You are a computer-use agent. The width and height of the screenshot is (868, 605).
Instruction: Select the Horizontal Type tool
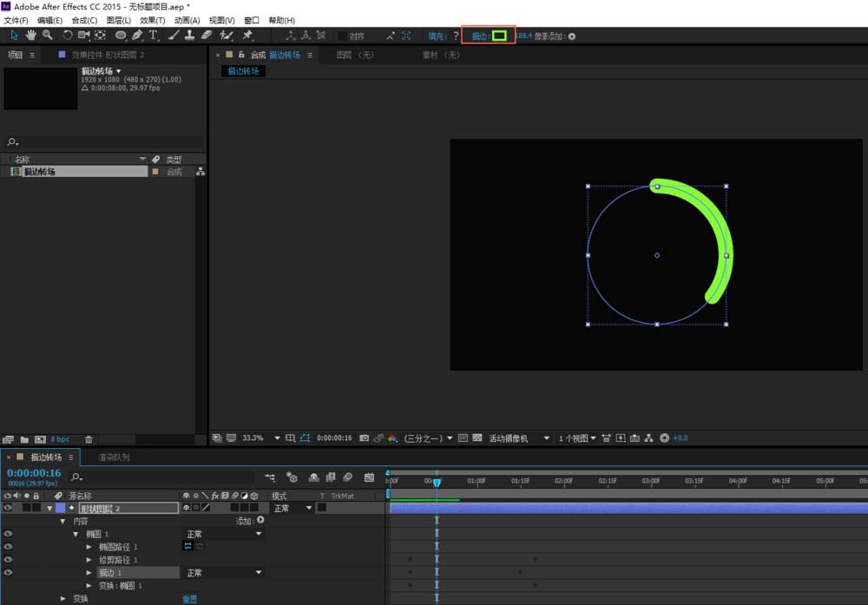tap(154, 36)
